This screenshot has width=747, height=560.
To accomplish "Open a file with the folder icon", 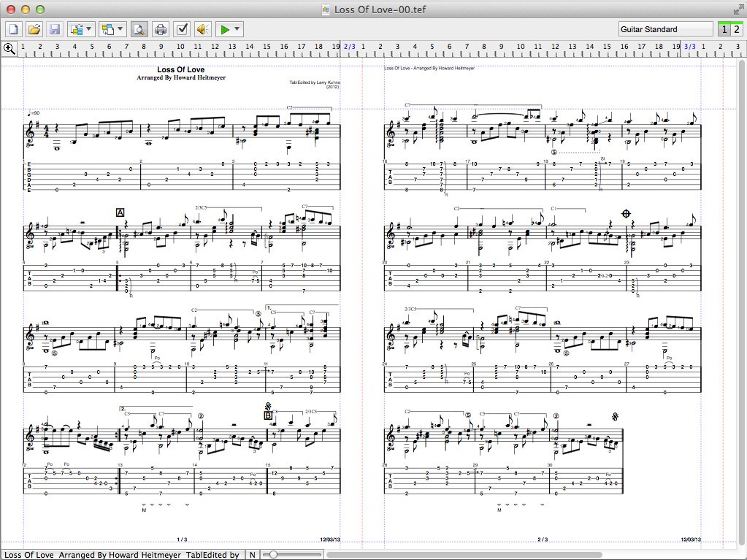I will point(34,29).
